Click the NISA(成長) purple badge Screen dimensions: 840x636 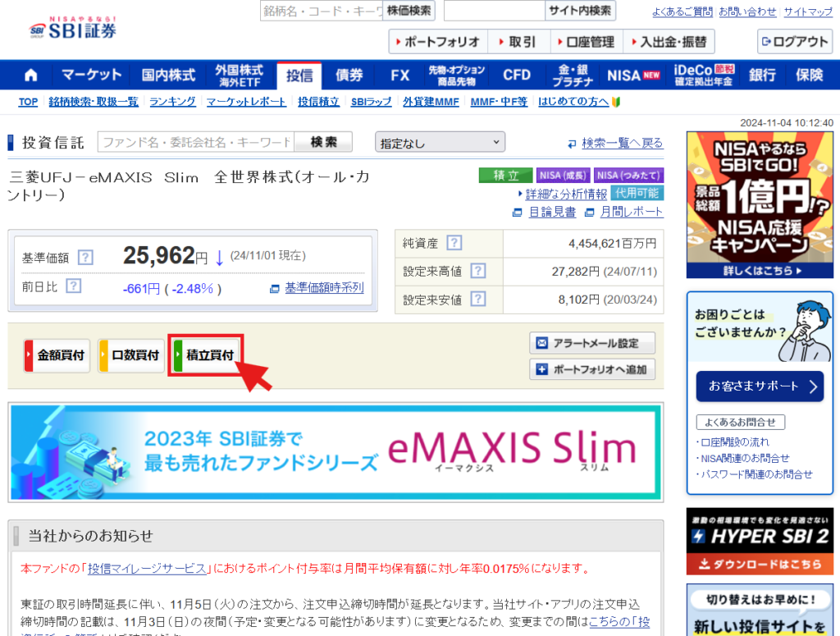(x=563, y=176)
